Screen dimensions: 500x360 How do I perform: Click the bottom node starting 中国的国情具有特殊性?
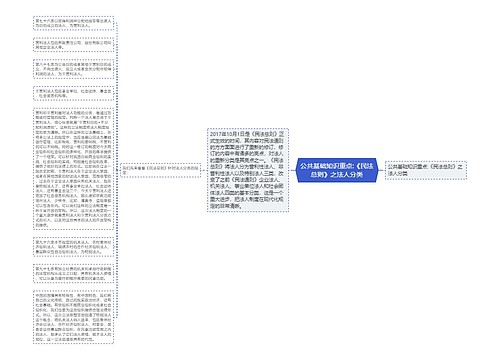[x=73, y=317]
